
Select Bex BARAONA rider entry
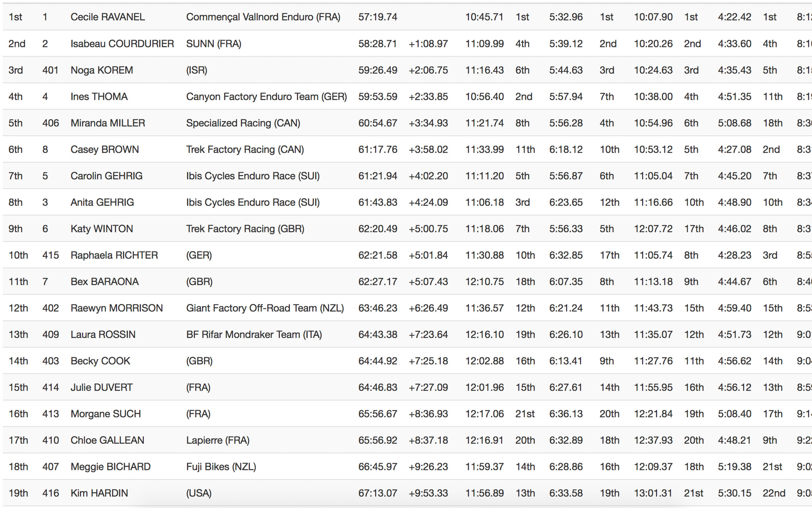[x=104, y=282]
